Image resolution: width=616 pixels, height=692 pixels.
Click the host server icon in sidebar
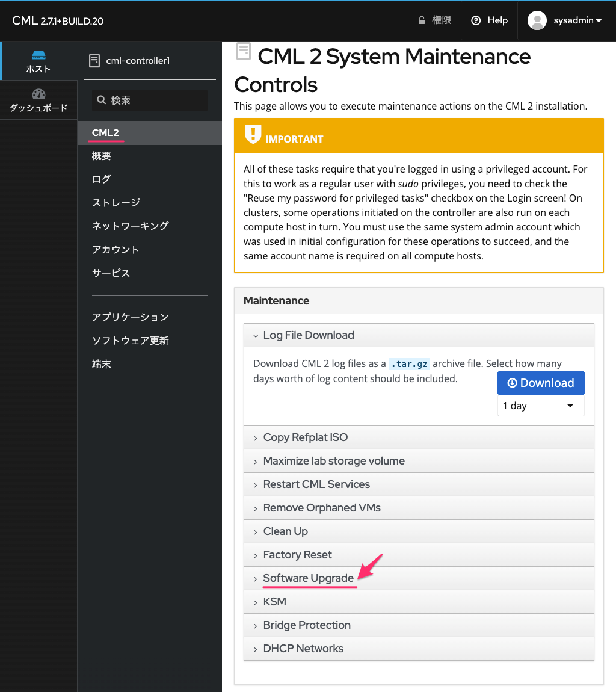click(38, 55)
